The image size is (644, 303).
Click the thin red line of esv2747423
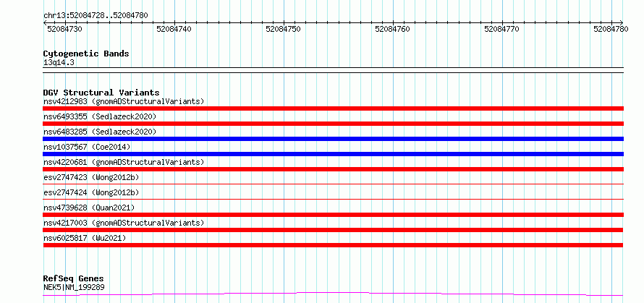point(333,184)
